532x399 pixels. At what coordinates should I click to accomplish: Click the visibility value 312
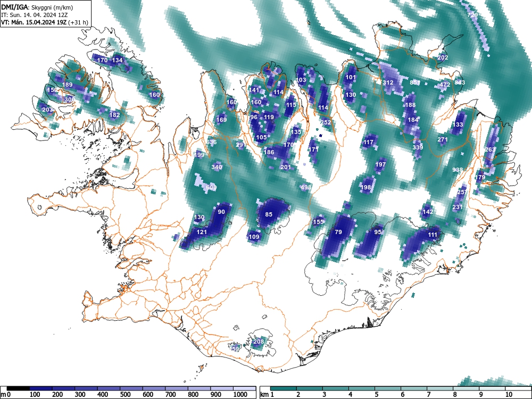pyautogui.click(x=388, y=82)
